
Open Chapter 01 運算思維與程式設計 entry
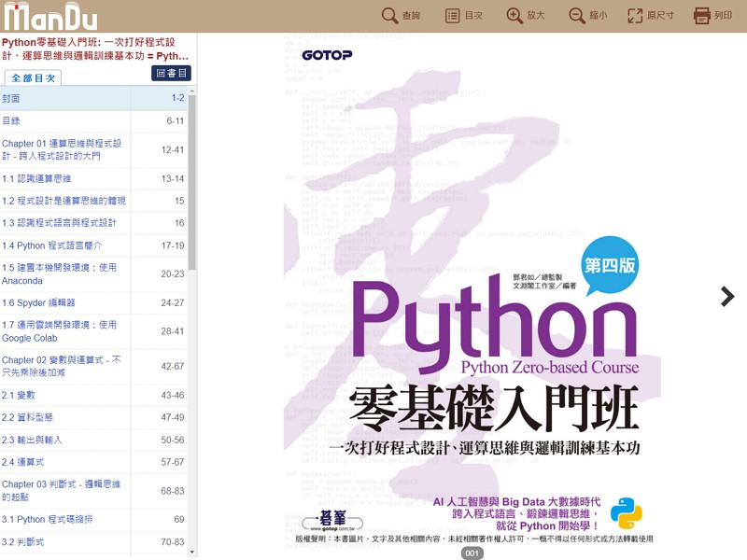[65, 150]
